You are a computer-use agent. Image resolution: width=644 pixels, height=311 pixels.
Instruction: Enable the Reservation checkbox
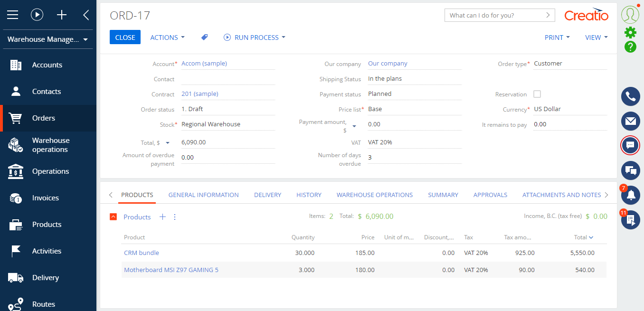(x=537, y=94)
